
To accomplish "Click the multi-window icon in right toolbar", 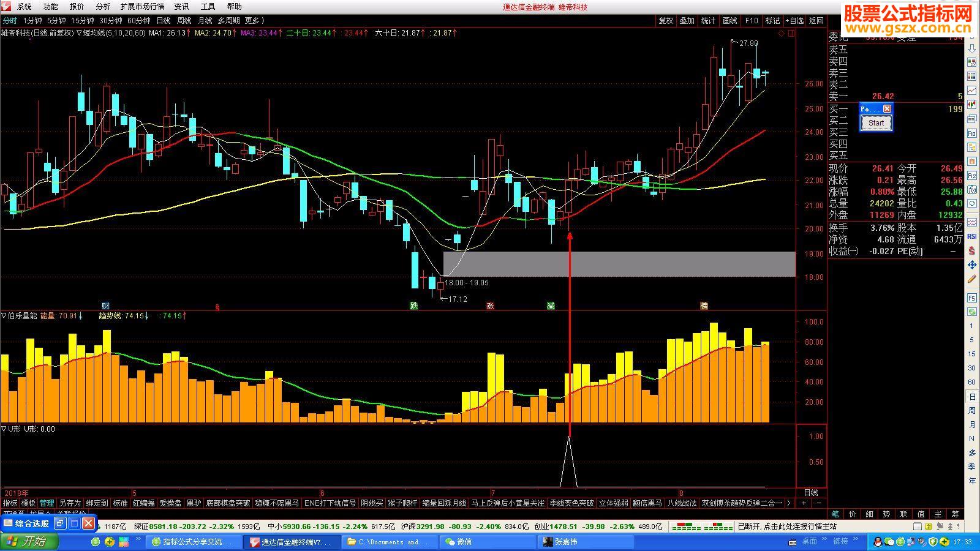I will tap(972, 118).
